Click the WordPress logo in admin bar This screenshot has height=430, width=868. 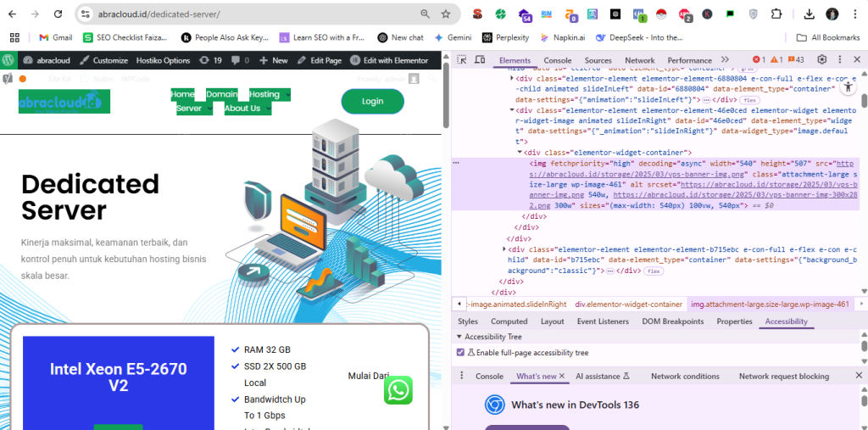coord(8,60)
